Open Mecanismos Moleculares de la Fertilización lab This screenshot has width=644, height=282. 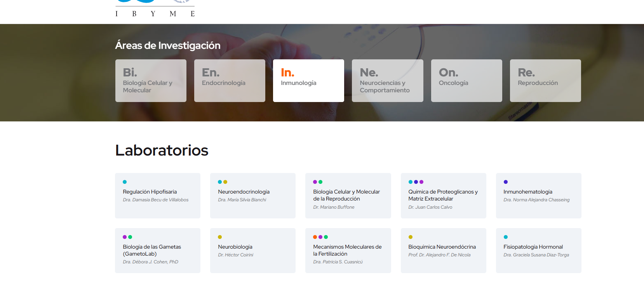coord(347,250)
